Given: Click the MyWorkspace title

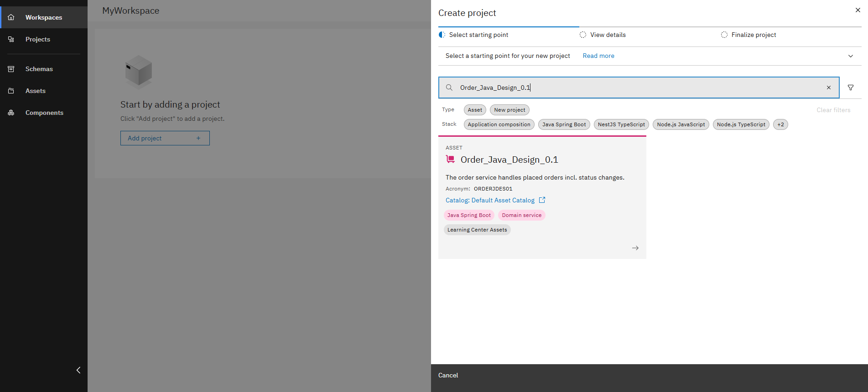Looking at the screenshot, I should [x=131, y=10].
